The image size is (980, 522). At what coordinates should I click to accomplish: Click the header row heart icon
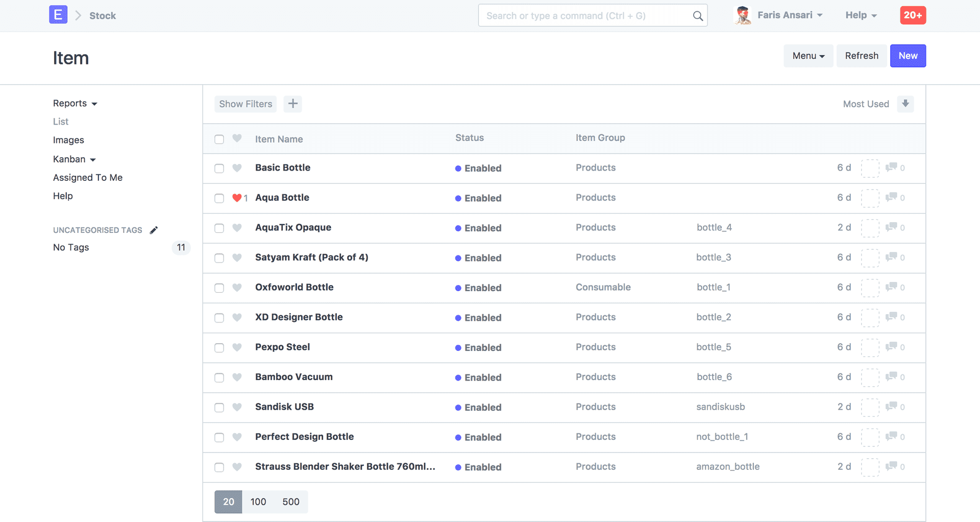pos(237,138)
